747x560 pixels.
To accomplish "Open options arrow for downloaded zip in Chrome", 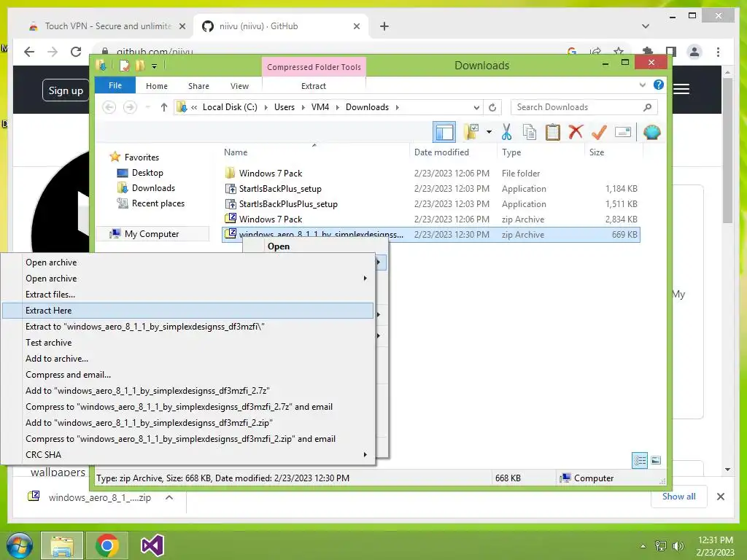I will (169, 497).
